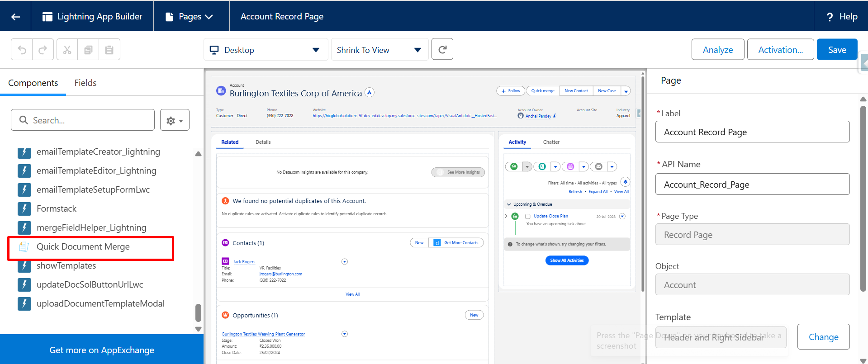Save the page with the Save button
This screenshot has width=868, height=364.
[837, 50]
